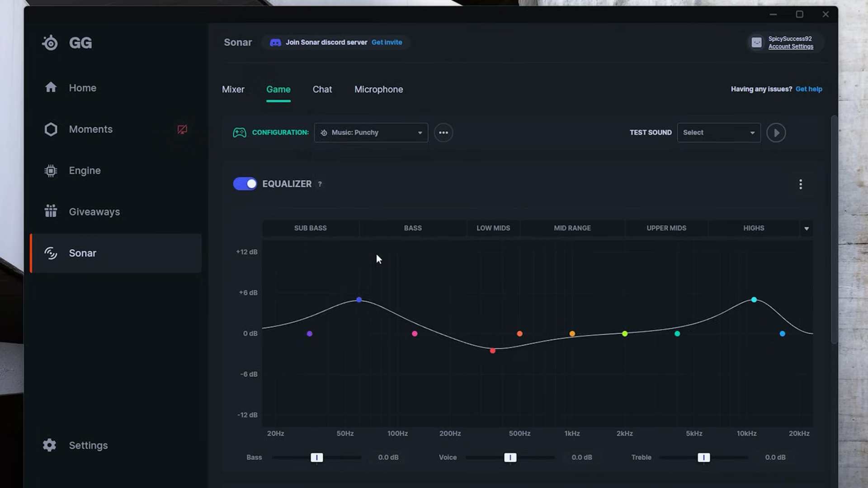Click the Treble 0.0 dB value

(x=775, y=457)
